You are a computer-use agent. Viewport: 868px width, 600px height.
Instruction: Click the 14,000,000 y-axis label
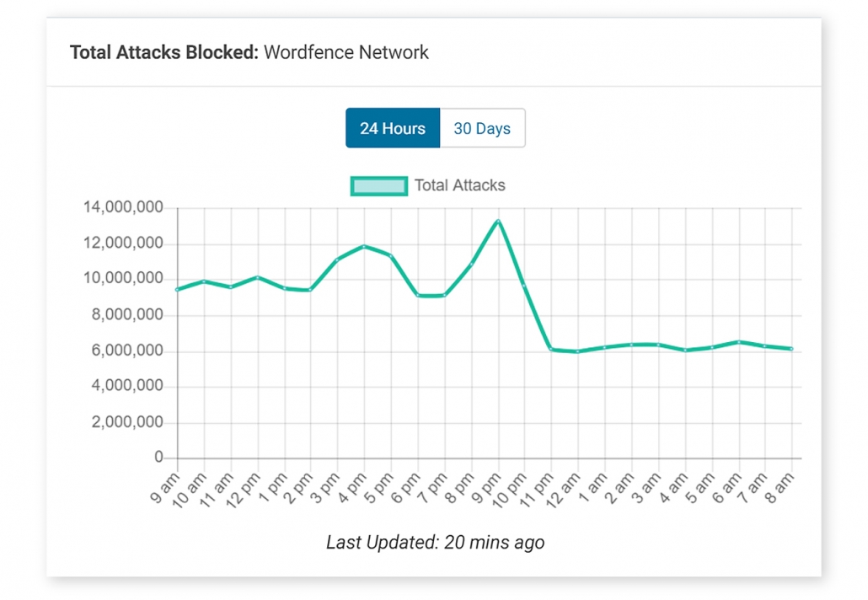[x=123, y=208]
